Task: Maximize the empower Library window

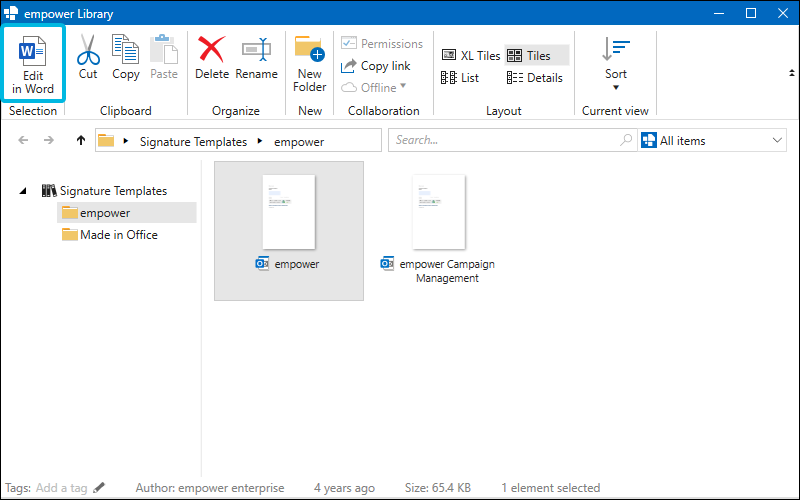Action: click(x=751, y=13)
